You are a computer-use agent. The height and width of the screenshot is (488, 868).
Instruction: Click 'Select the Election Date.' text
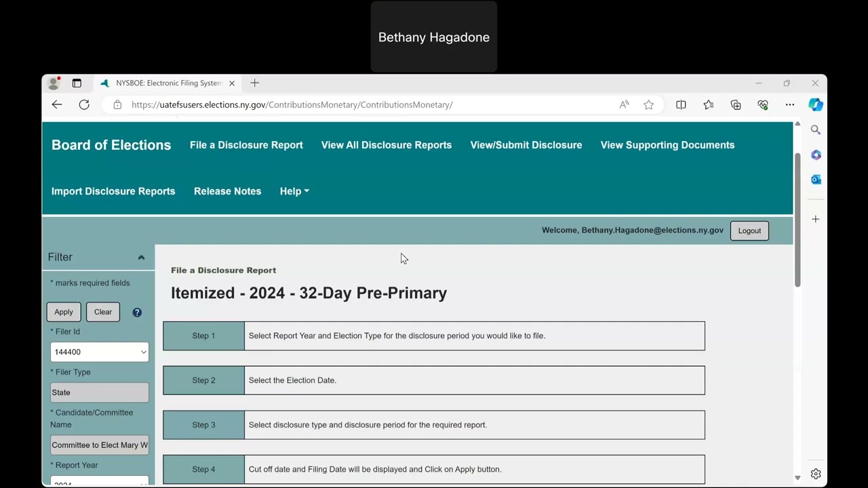click(x=292, y=380)
